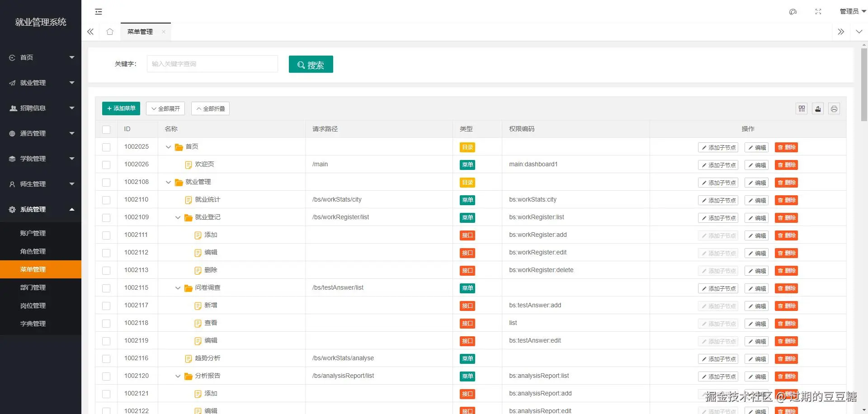Toggle the select-all header checkbox
The height and width of the screenshot is (414, 868).
(x=106, y=129)
